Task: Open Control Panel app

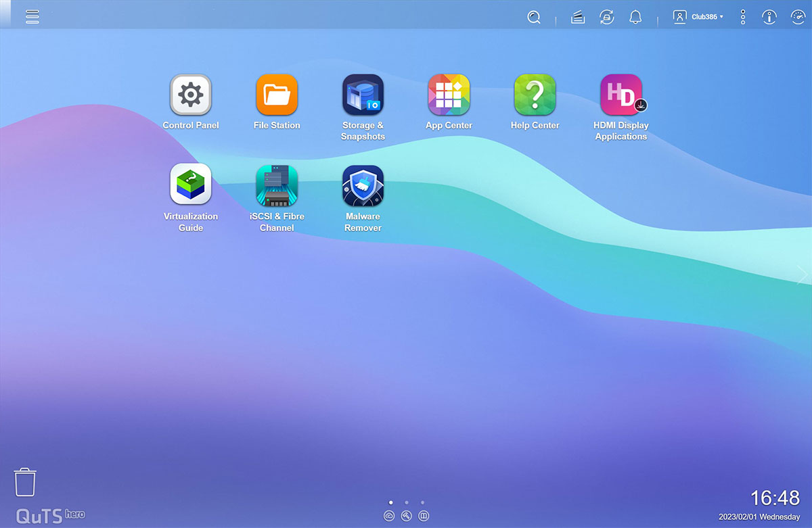Action: click(191, 95)
